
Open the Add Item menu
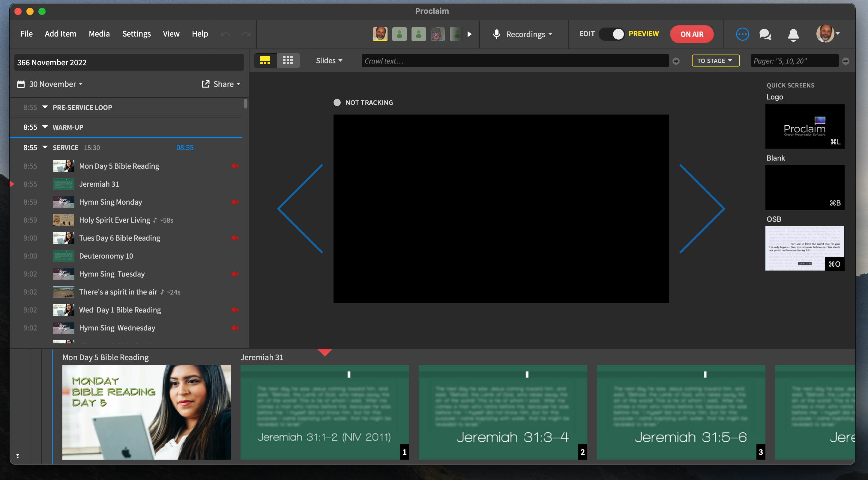point(61,34)
